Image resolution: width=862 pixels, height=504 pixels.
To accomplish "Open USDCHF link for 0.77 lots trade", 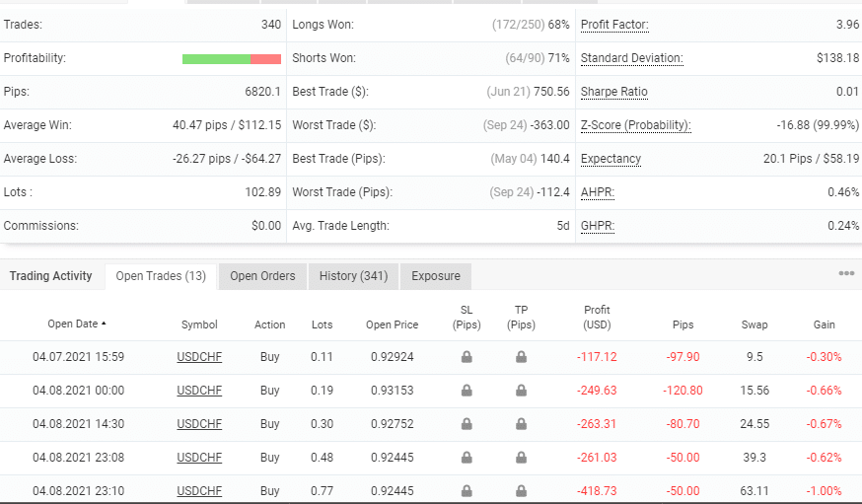I will tap(199, 491).
